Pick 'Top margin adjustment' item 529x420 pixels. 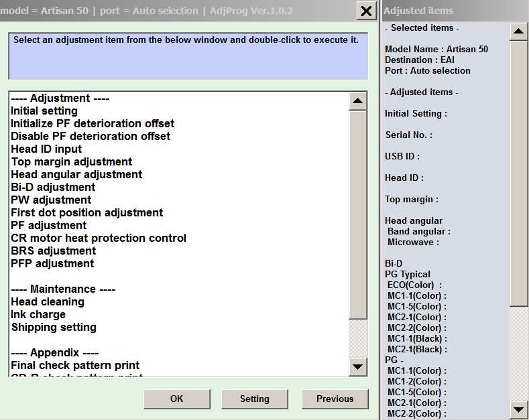[x=72, y=162]
